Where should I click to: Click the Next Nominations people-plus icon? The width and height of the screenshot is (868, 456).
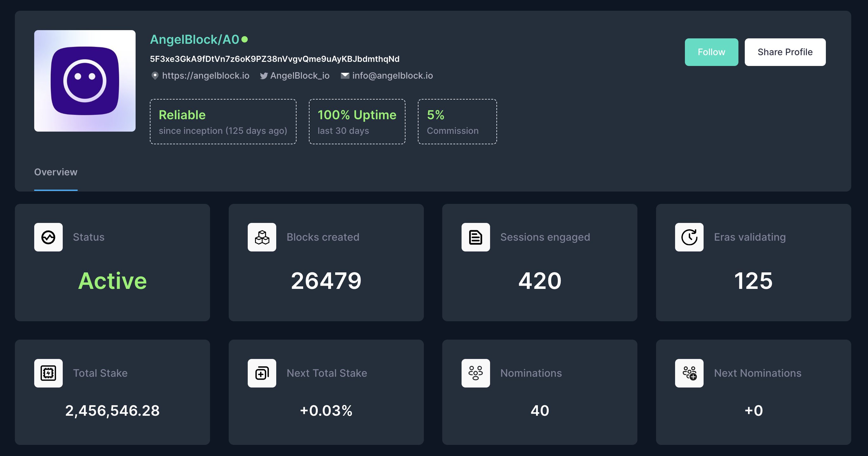click(689, 373)
